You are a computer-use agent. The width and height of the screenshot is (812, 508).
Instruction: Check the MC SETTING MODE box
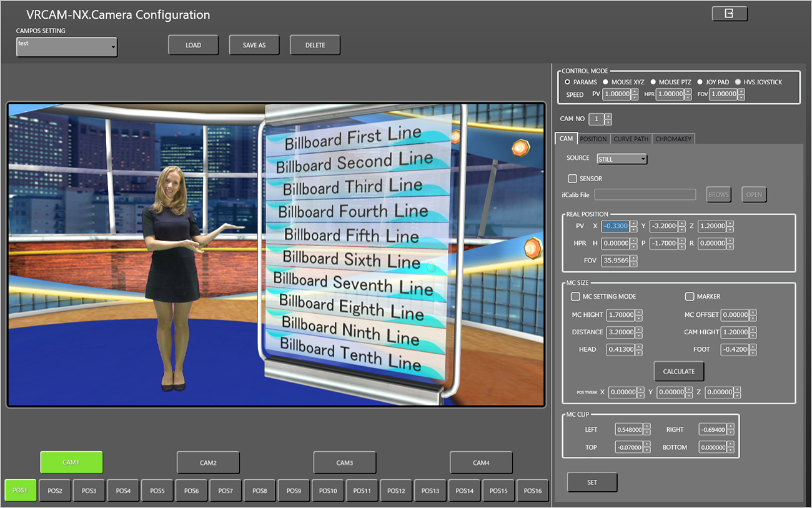click(x=576, y=296)
